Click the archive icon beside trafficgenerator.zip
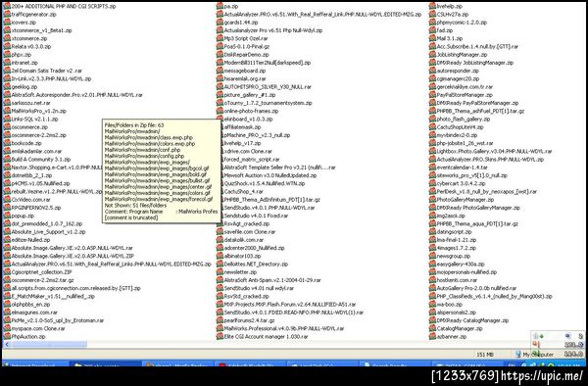This screenshot has height=386, width=588. (x=7, y=15)
